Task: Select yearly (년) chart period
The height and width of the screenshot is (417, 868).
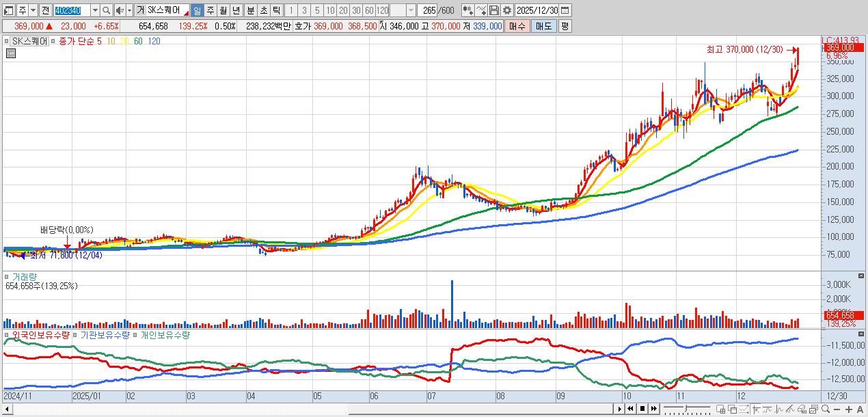Action: point(236,10)
